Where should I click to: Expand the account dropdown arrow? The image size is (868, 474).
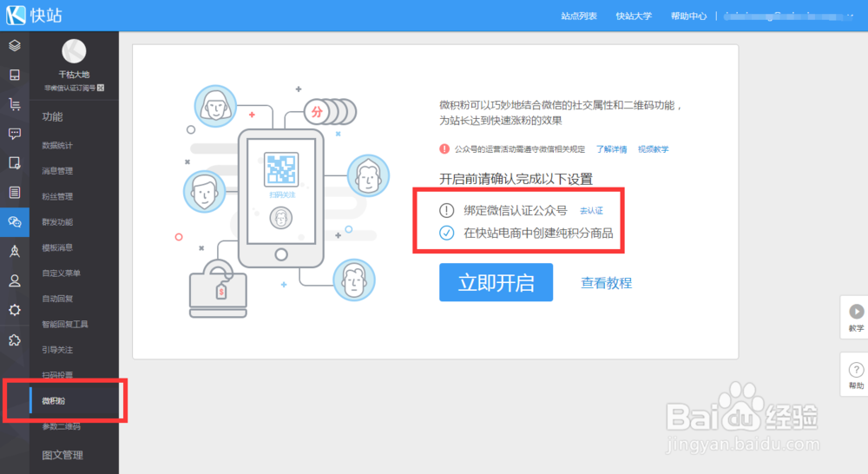click(x=851, y=16)
